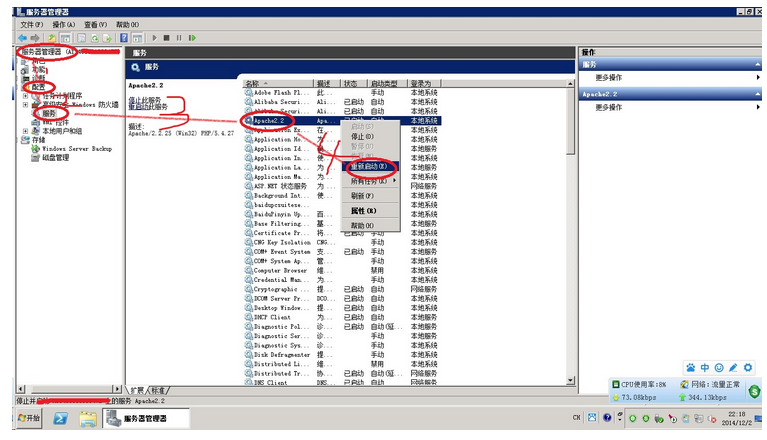
Task: Open the 帮助(H) menu in the menu bar
Action: click(x=127, y=24)
